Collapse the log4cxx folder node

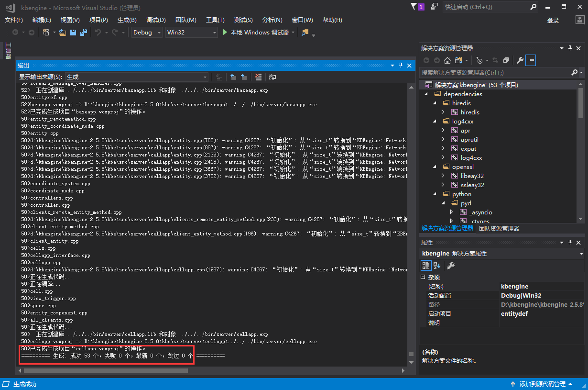[435, 121]
